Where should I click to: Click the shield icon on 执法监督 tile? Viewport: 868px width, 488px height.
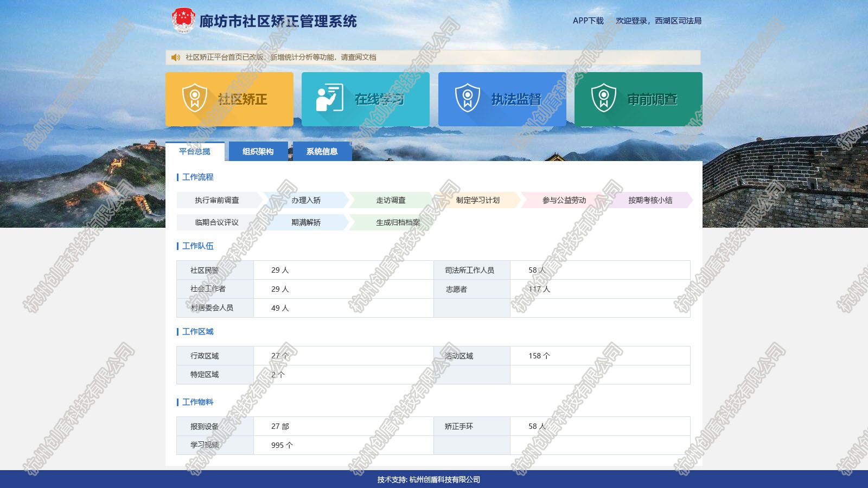[467, 98]
